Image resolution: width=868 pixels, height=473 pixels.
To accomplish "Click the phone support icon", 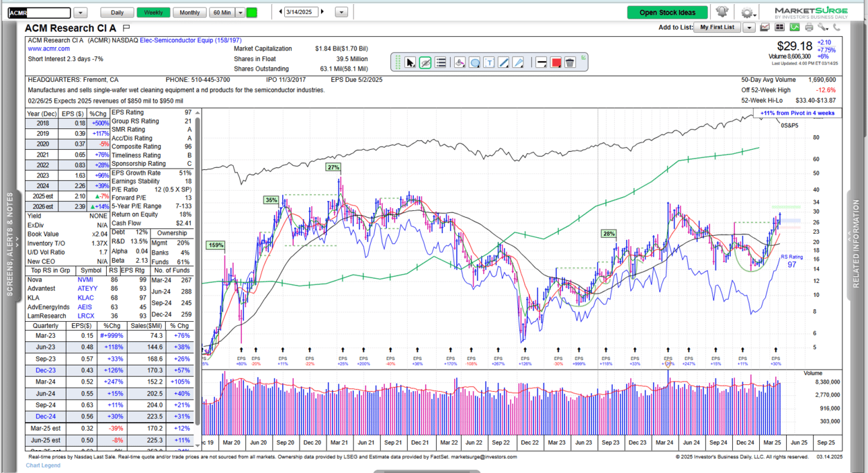I will (837, 28).
